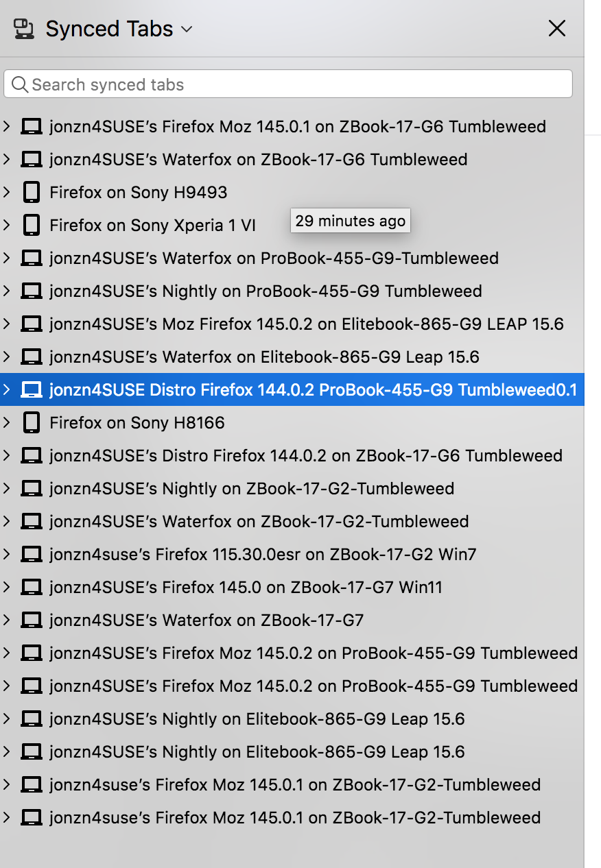Click the Synced Tabs sidebar header icon
Viewport: 601px width, 868px height.
click(x=24, y=29)
